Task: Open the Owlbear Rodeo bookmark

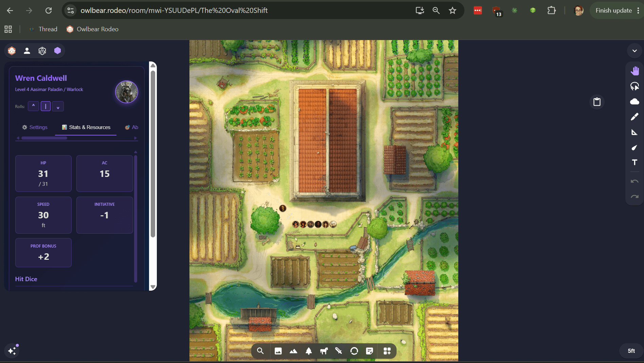Action: 93,29
